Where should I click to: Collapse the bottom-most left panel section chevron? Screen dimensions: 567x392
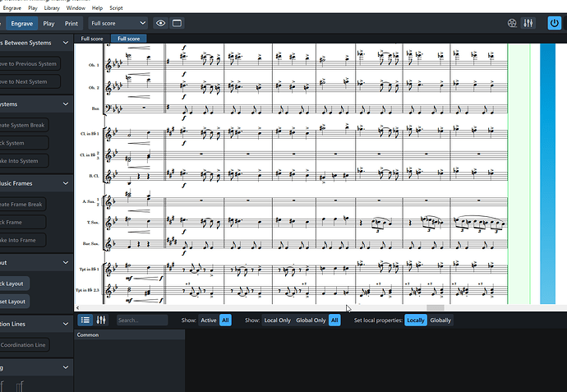(66, 367)
